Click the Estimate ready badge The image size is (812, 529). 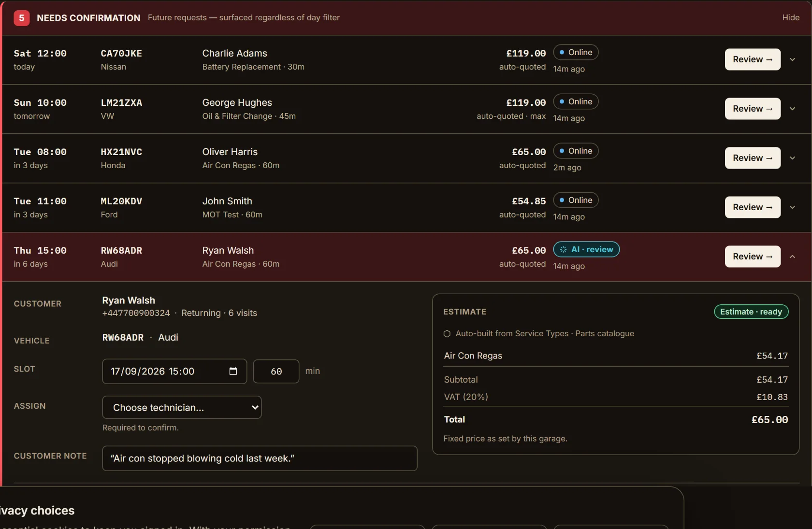pos(751,312)
